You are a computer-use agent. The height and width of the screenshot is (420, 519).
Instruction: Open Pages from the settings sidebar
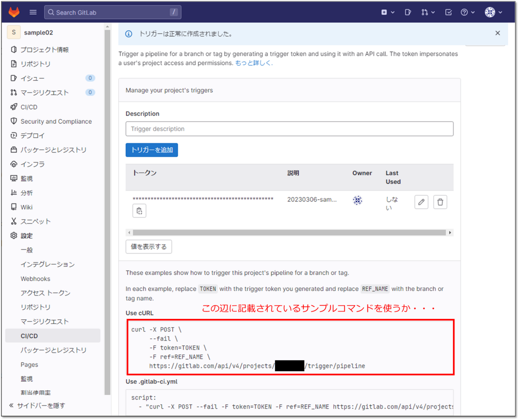pyautogui.click(x=29, y=364)
